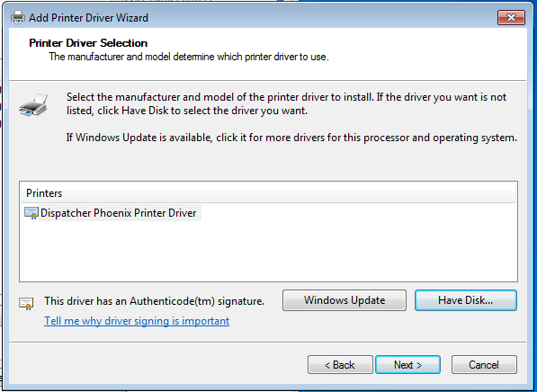Go back with the < Back button
This screenshot has height=392, width=537.
point(340,365)
